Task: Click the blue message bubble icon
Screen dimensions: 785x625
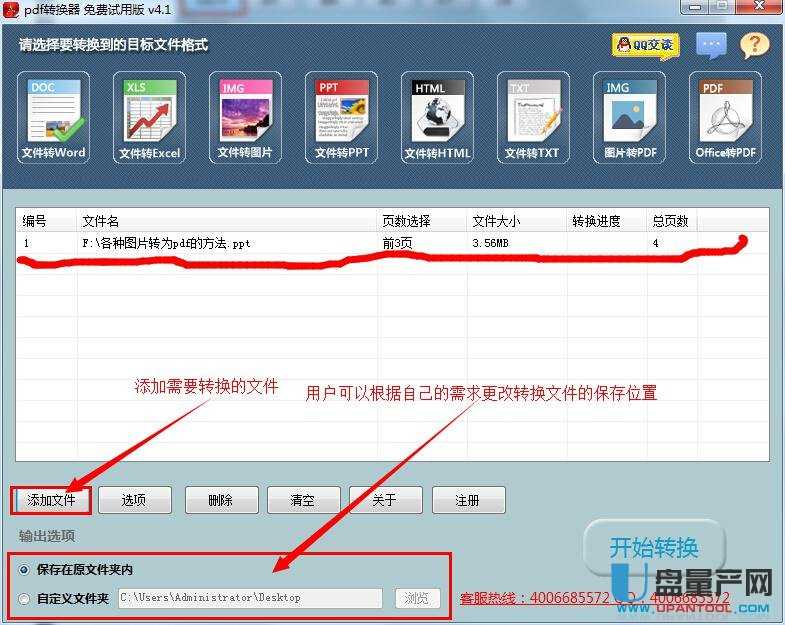Action: [x=711, y=45]
